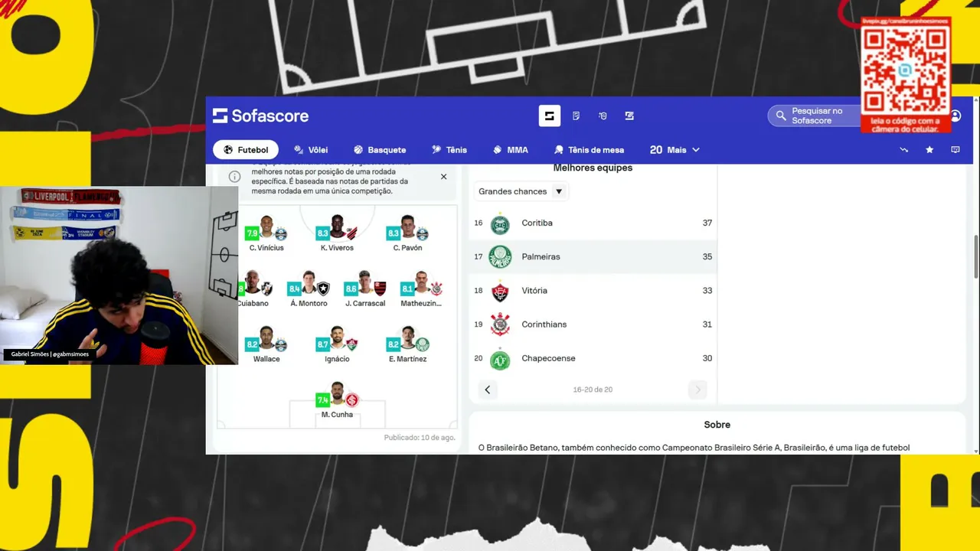Image resolution: width=980 pixels, height=551 pixels.
Task: Open the news page icon beside the highlighted header icon
Action: [576, 116]
